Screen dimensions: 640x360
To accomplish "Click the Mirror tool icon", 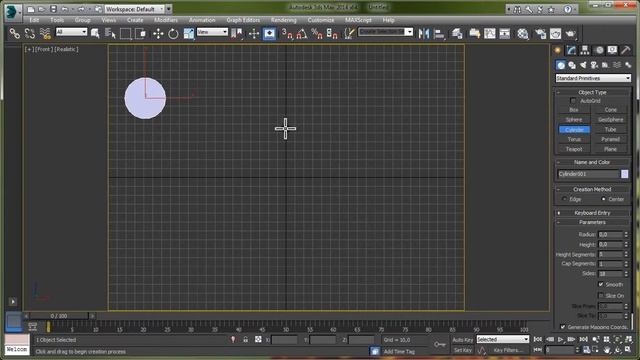I will pos(424,33).
